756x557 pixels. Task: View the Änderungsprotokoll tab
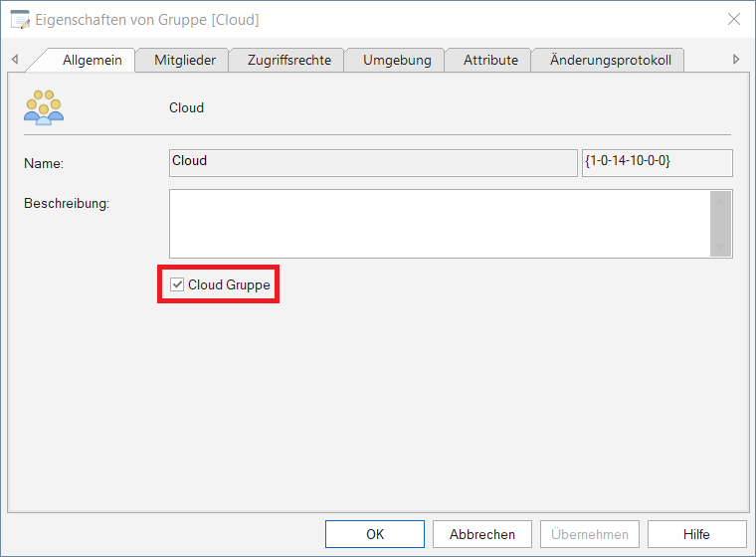click(x=611, y=60)
